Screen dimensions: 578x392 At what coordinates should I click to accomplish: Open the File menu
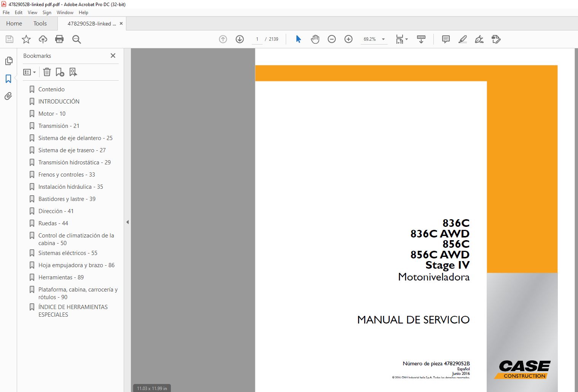[6, 13]
